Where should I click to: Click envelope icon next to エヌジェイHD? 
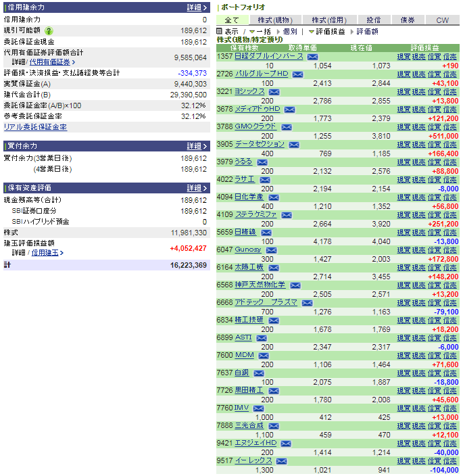point(286,444)
